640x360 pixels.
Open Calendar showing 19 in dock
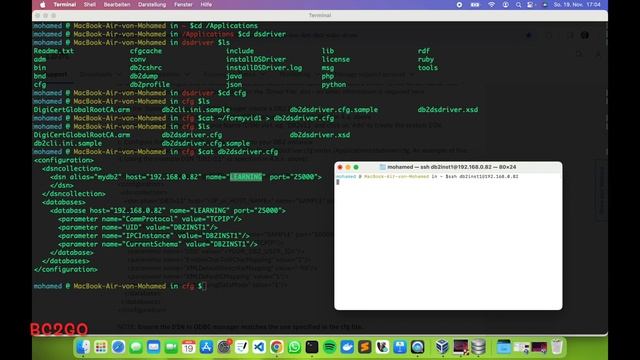click(189, 347)
